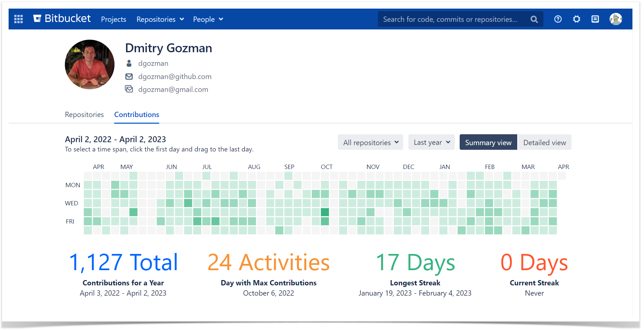Switch to Summary view
644x331 pixels.
tap(488, 143)
